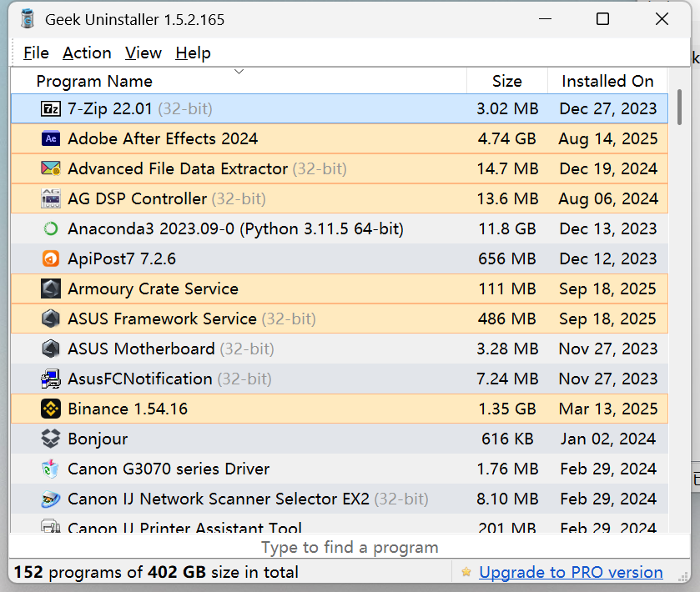
Task: Click the ApiPost7 orange icon
Action: [50, 258]
